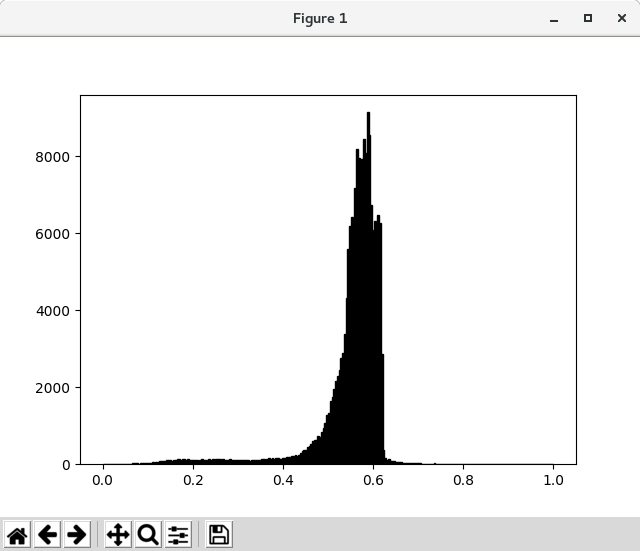Click the x-axis label "0.0"
640x551 pixels.
coord(102,480)
